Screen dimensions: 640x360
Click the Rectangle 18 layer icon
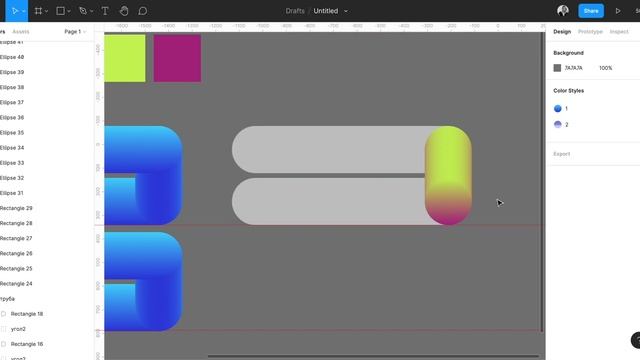tap(4, 314)
